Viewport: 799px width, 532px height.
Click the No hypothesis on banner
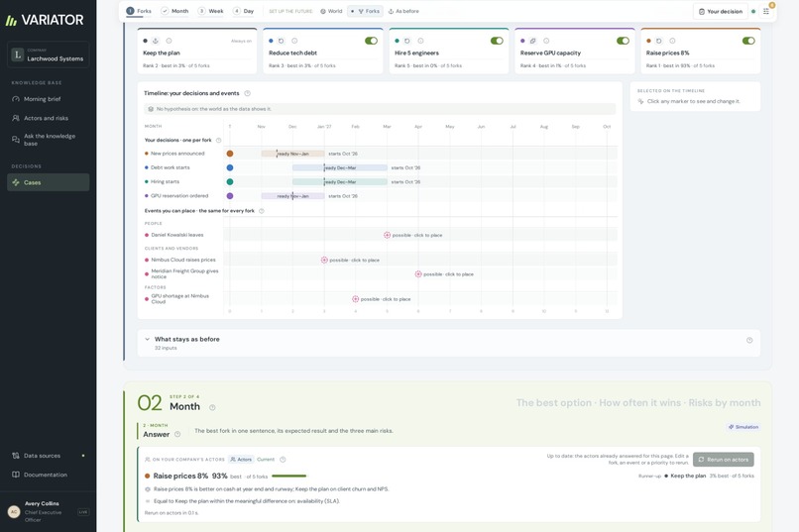click(x=380, y=109)
